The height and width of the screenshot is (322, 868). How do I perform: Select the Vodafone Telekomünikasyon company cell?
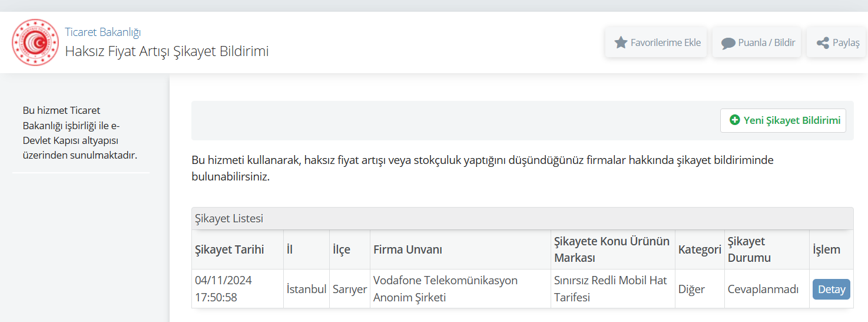click(460, 289)
